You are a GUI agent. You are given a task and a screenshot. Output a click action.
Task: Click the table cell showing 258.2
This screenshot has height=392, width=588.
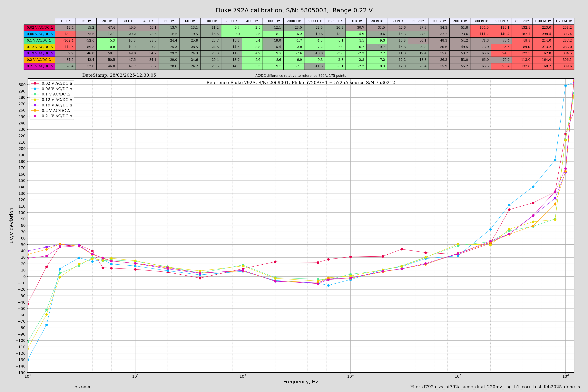tap(564, 27)
